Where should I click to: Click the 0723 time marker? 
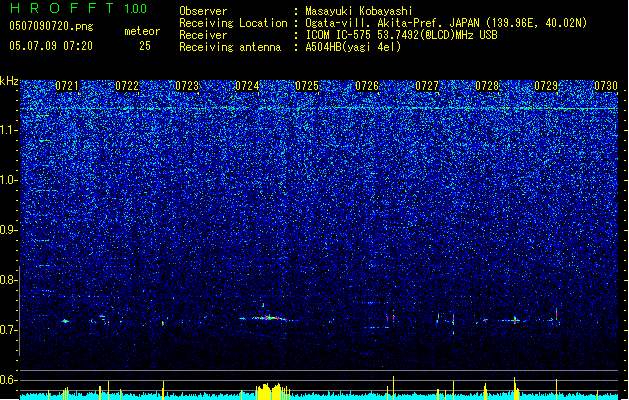(x=187, y=86)
